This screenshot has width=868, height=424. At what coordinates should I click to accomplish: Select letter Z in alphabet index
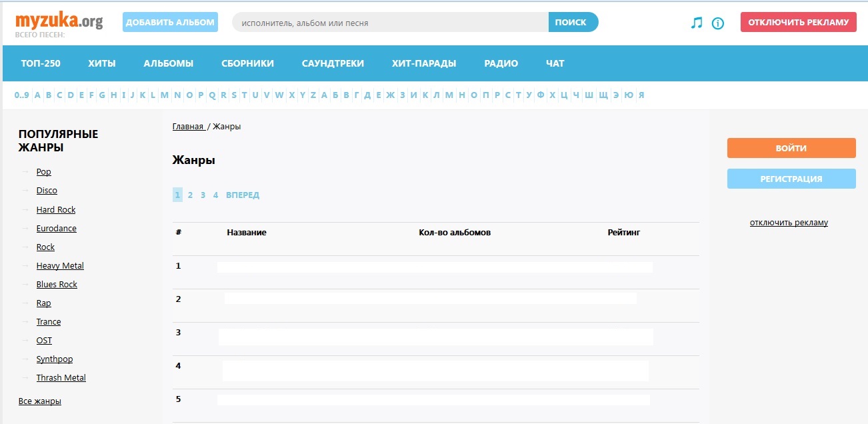click(313, 95)
